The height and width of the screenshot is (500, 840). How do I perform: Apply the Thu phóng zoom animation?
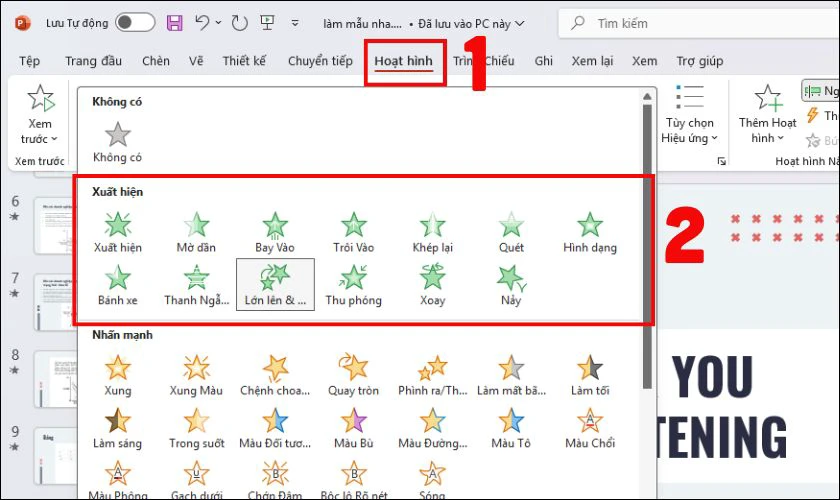click(x=354, y=285)
